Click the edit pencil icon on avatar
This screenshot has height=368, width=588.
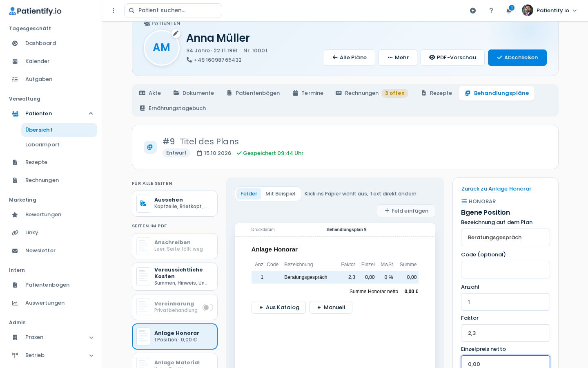pyautogui.click(x=176, y=34)
